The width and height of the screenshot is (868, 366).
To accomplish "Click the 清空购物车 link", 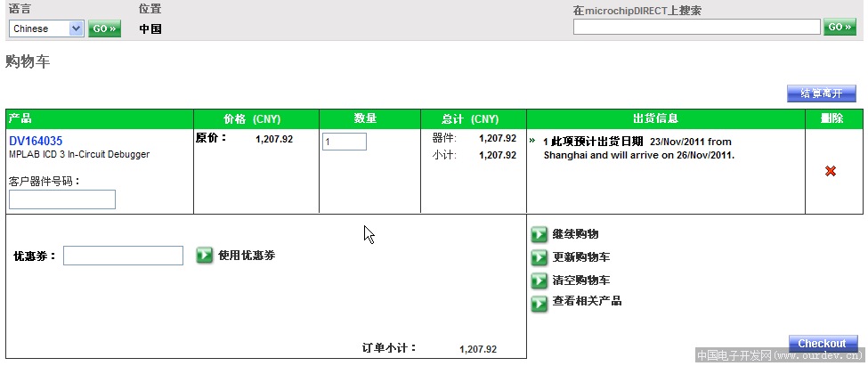I will [581, 281].
